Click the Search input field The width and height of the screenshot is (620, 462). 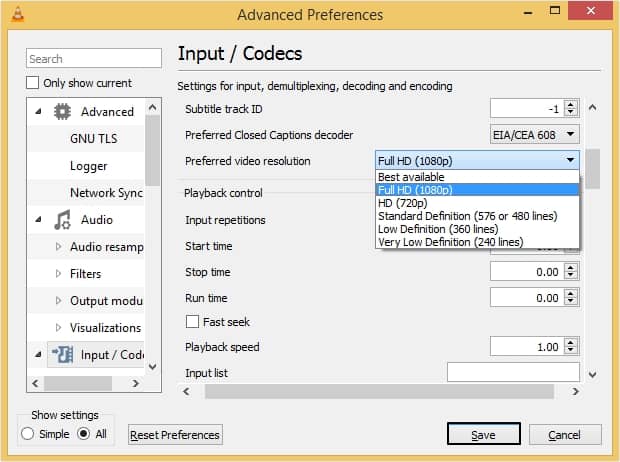click(x=94, y=59)
